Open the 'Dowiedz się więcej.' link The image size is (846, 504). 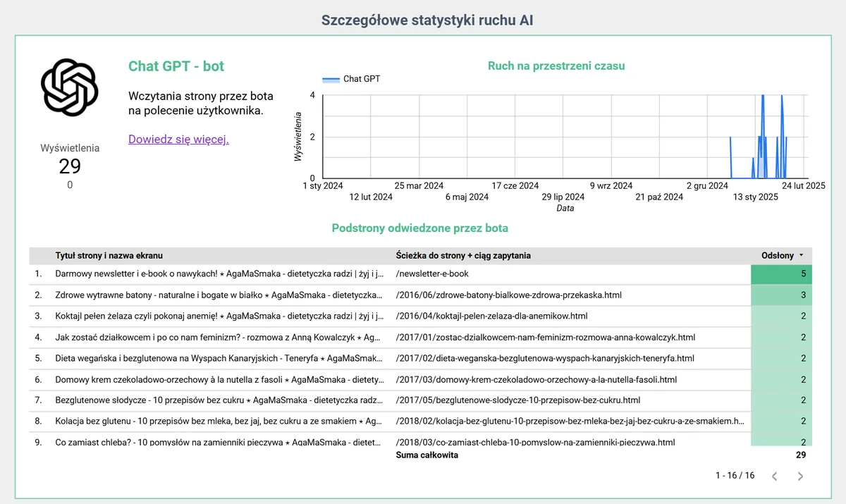coord(178,140)
